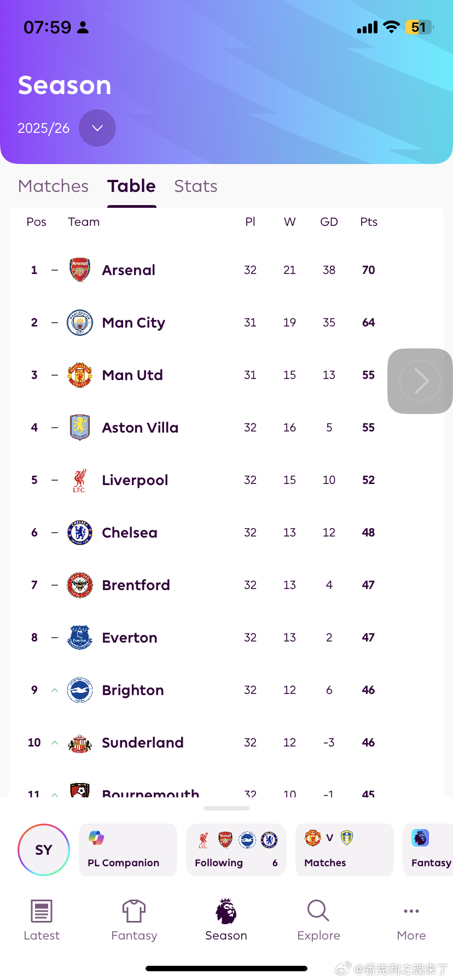Open the Aston Villa team name
The image size is (453, 980).
pos(140,428)
